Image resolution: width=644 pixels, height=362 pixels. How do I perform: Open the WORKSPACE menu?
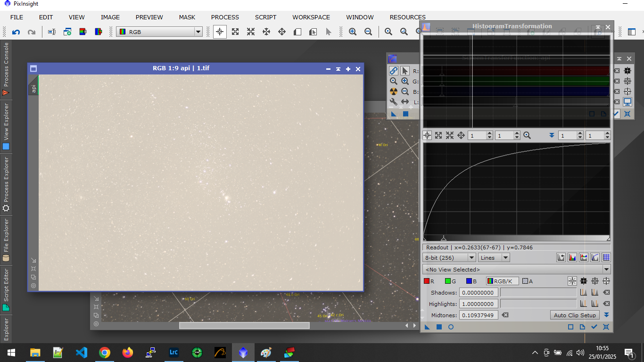(x=311, y=17)
